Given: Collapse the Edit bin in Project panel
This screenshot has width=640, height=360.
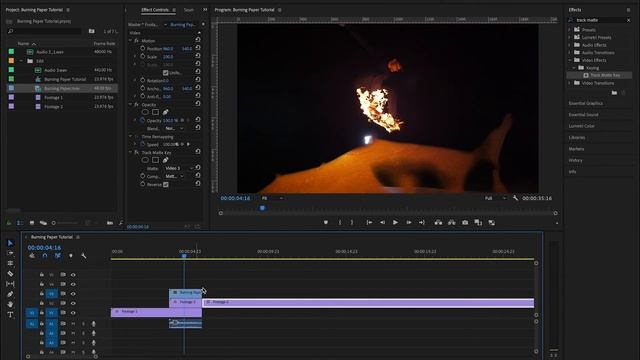Looking at the screenshot, I should [x=22, y=61].
